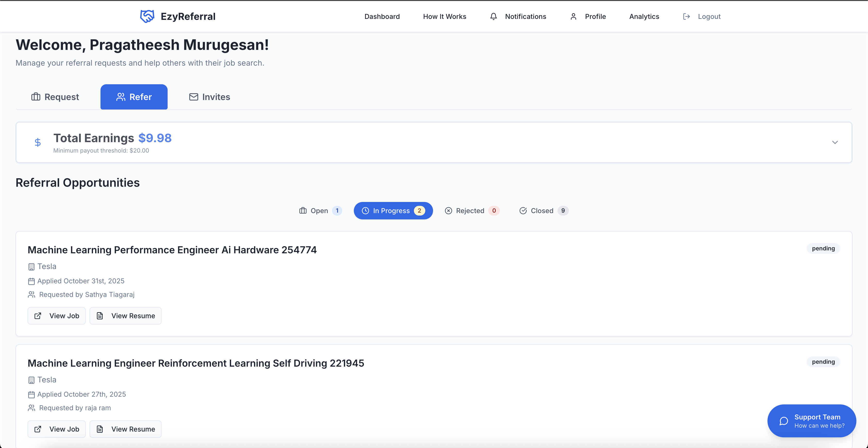This screenshot has height=448, width=868.
Task: Open the Notifications bell icon
Action: tap(493, 16)
